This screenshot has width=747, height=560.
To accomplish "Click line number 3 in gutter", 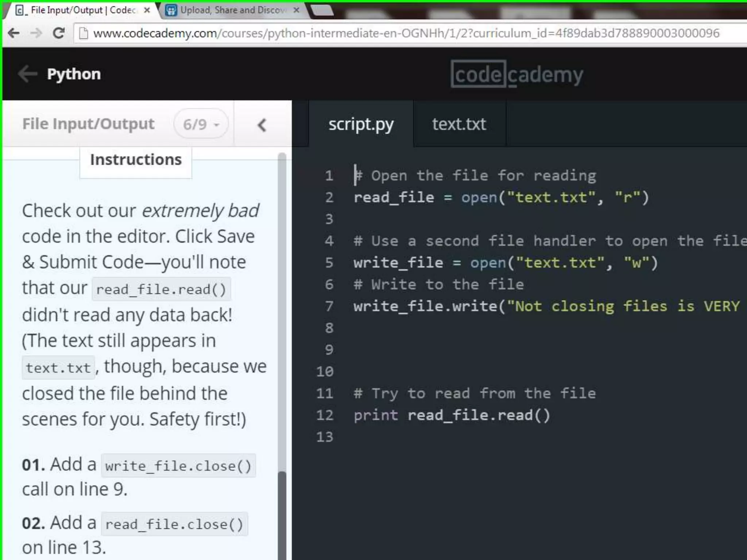I will click(329, 219).
